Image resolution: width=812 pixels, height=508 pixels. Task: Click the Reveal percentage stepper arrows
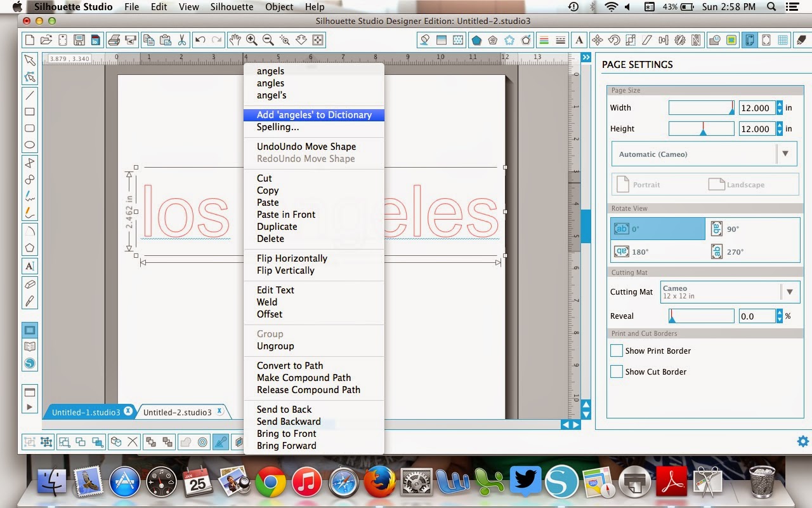(x=779, y=316)
